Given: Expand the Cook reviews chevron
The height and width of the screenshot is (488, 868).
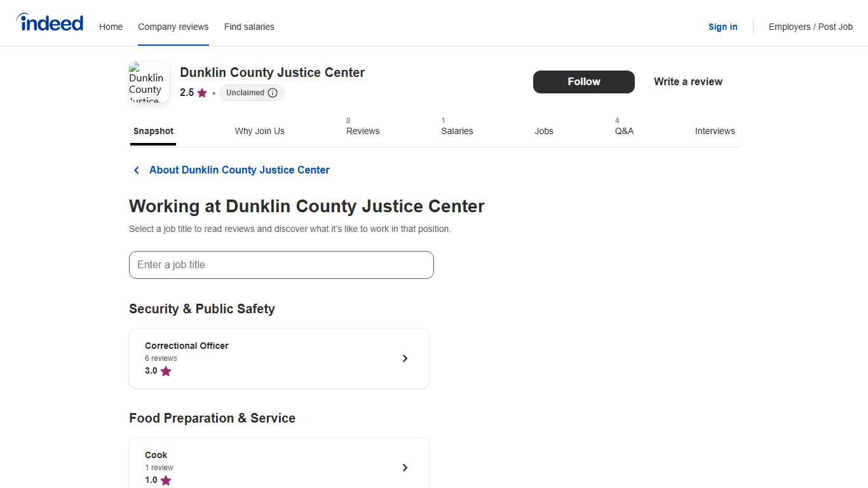Looking at the screenshot, I should pyautogui.click(x=405, y=467).
